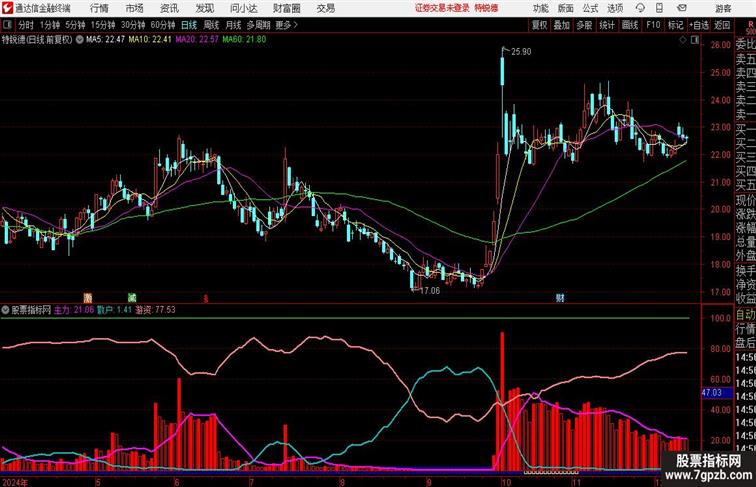Toggle the side panel icon at chart top right
This screenshot has width=756, height=487.
[x=695, y=40]
